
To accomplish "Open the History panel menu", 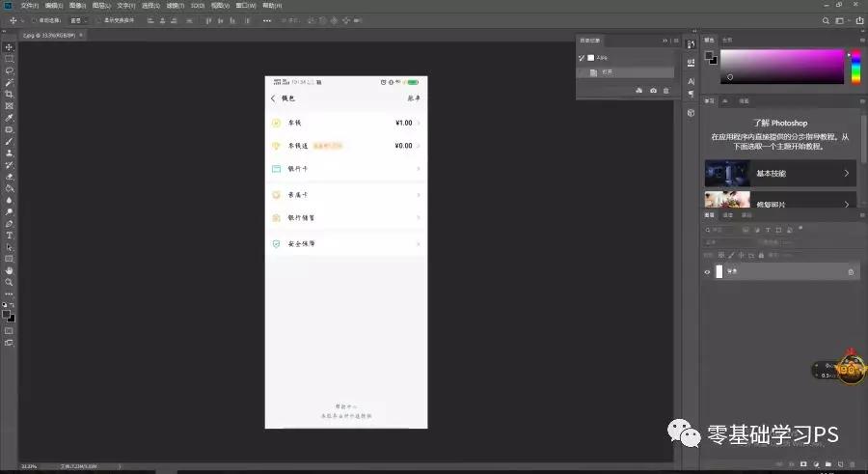I will pos(676,41).
